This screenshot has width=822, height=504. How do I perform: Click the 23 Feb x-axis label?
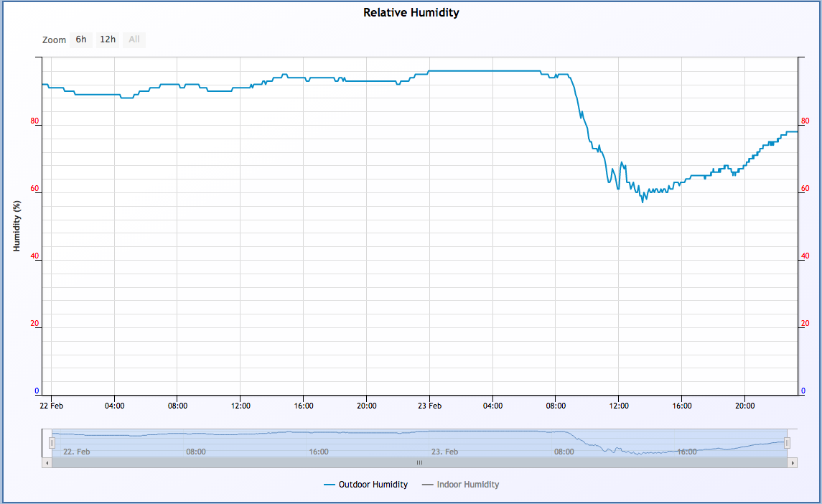429,406
